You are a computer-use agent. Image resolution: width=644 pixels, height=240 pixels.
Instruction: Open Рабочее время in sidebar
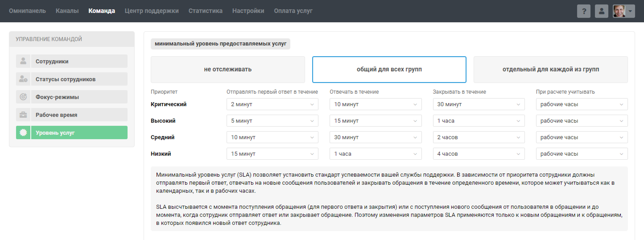[x=79, y=115]
